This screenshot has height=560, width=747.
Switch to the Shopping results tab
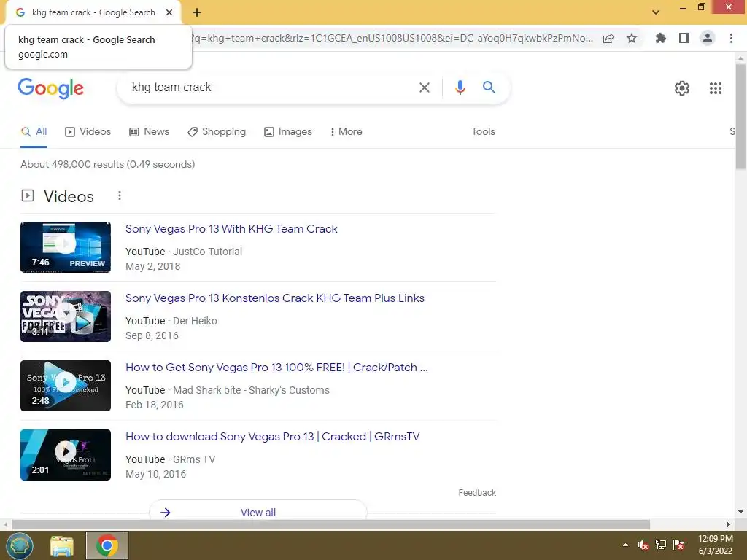pyautogui.click(x=217, y=131)
